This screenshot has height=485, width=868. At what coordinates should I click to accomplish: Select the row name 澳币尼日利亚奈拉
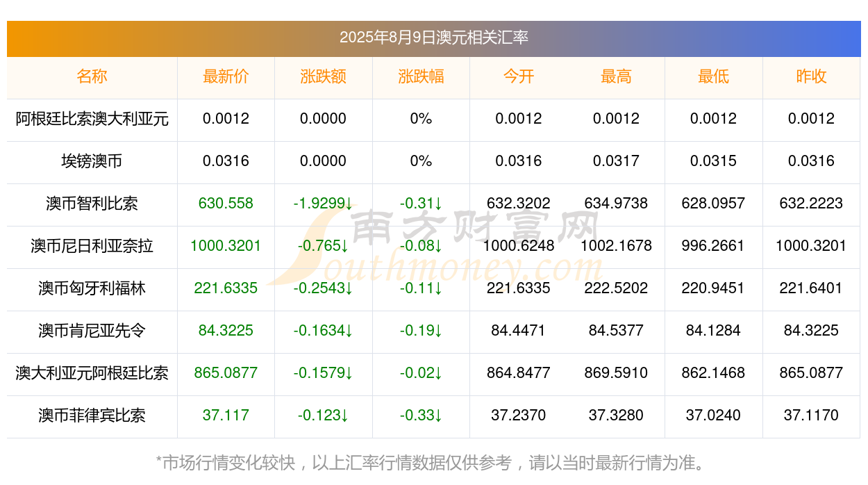click(92, 246)
